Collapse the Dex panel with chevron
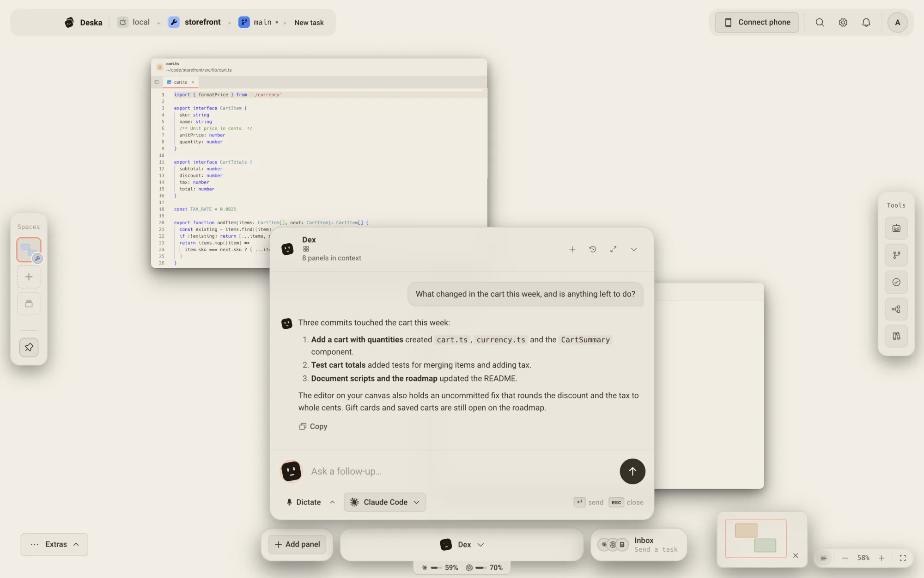This screenshot has width=924, height=578. click(634, 249)
